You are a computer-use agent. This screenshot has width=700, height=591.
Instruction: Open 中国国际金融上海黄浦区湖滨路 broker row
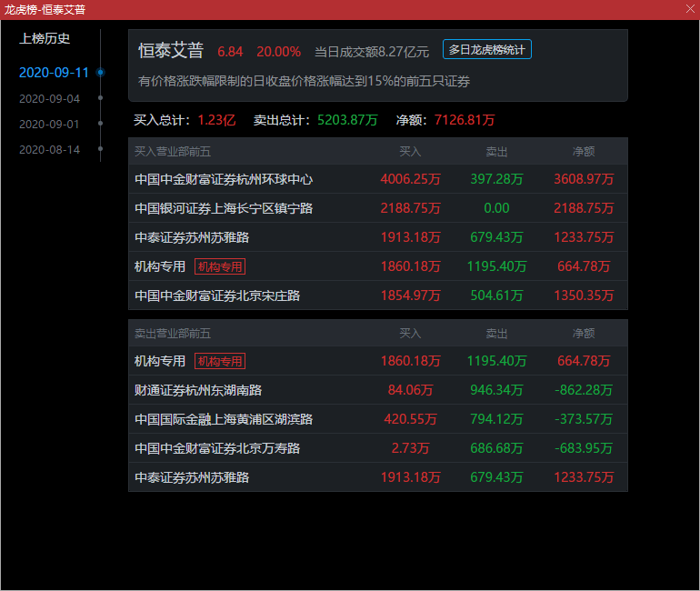(224, 419)
